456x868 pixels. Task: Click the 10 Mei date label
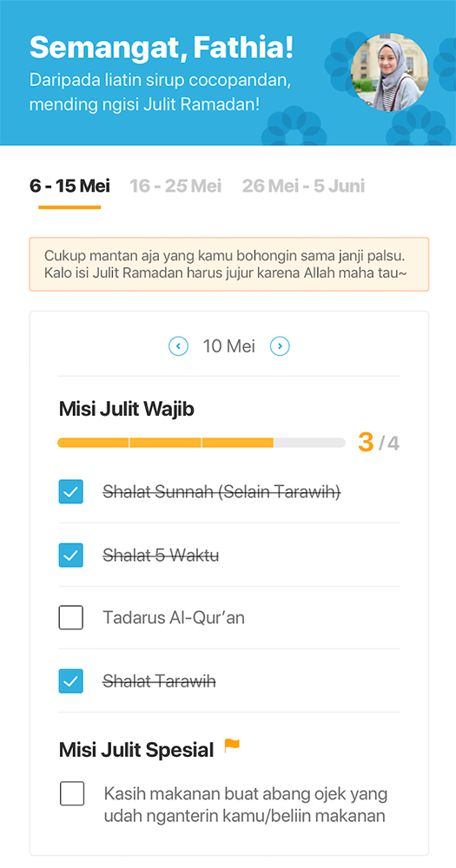(x=228, y=346)
